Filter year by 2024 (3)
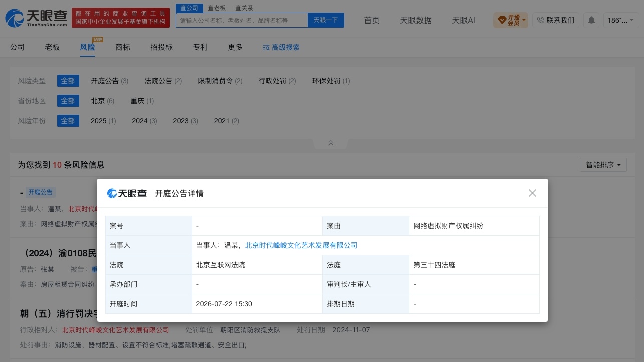 144,121
